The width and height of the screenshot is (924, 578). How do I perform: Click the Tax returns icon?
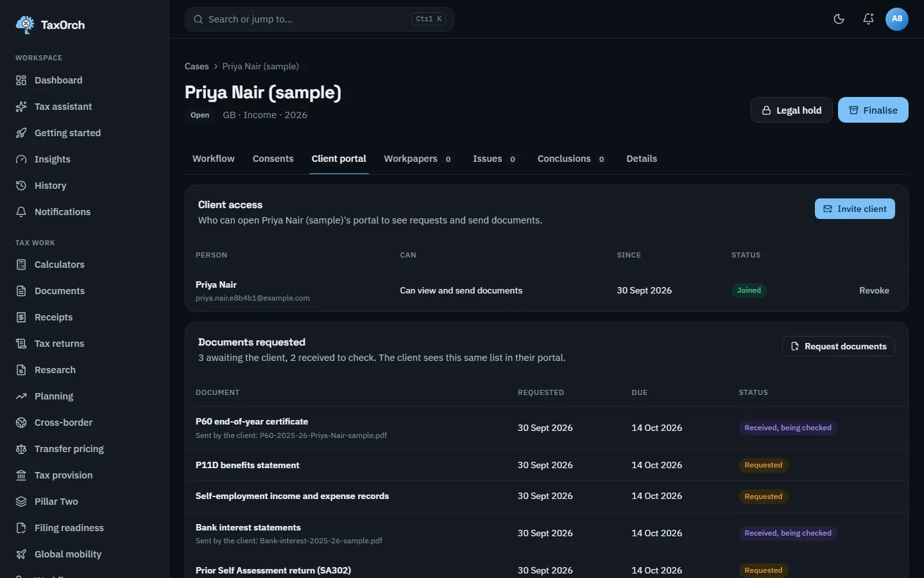21,344
